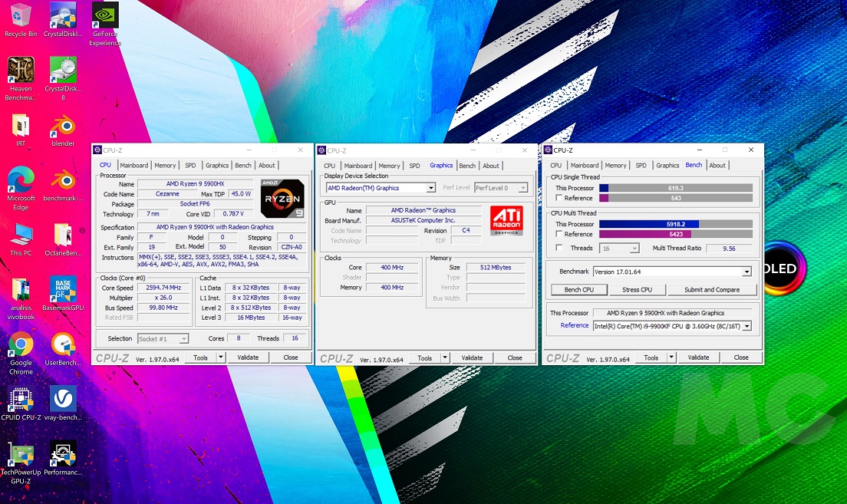The image size is (847, 504).
Task: Click the Recycle Bin icon
Action: (x=21, y=17)
